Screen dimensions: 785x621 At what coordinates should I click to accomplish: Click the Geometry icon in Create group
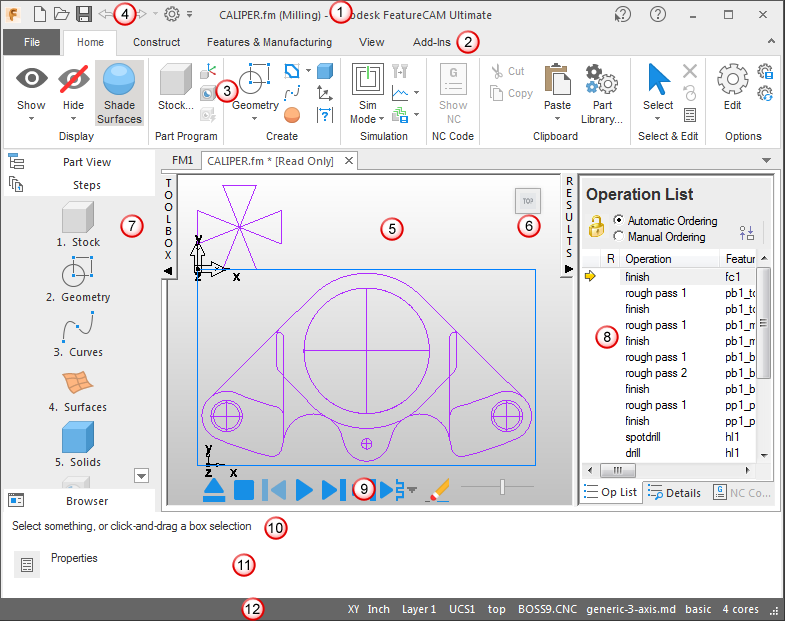[x=254, y=79]
